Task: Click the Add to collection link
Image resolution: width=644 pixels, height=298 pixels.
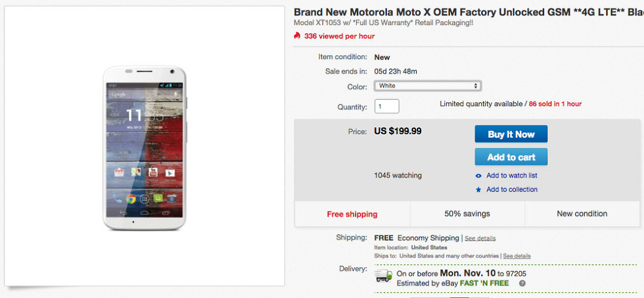Action: tap(511, 190)
